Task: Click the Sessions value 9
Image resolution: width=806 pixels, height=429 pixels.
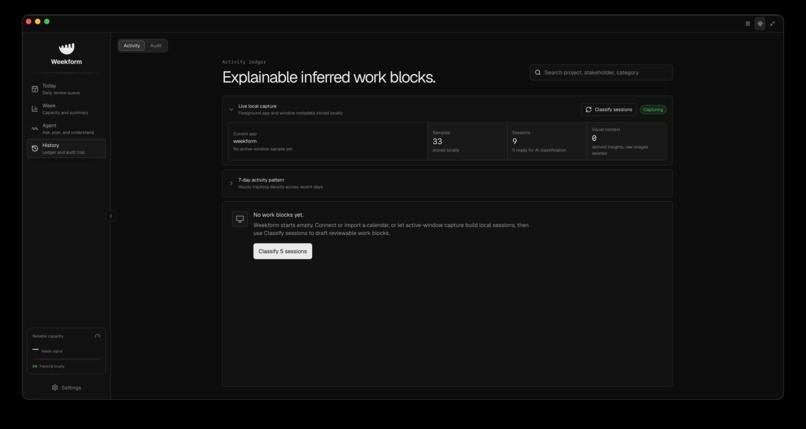Action: (515, 141)
